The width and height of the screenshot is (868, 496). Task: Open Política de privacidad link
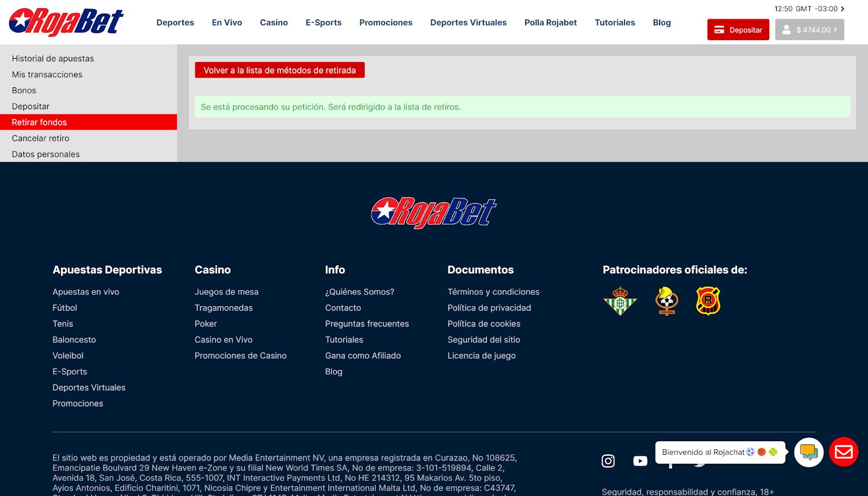[x=489, y=308]
